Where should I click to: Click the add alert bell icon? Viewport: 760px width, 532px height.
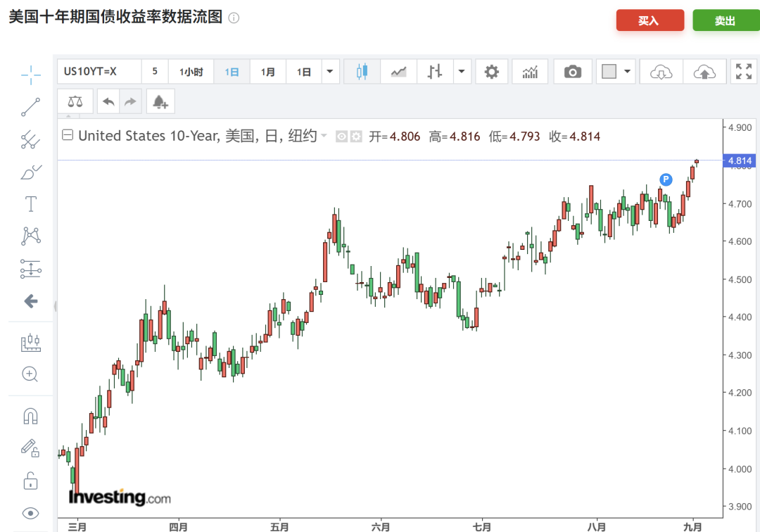(160, 101)
